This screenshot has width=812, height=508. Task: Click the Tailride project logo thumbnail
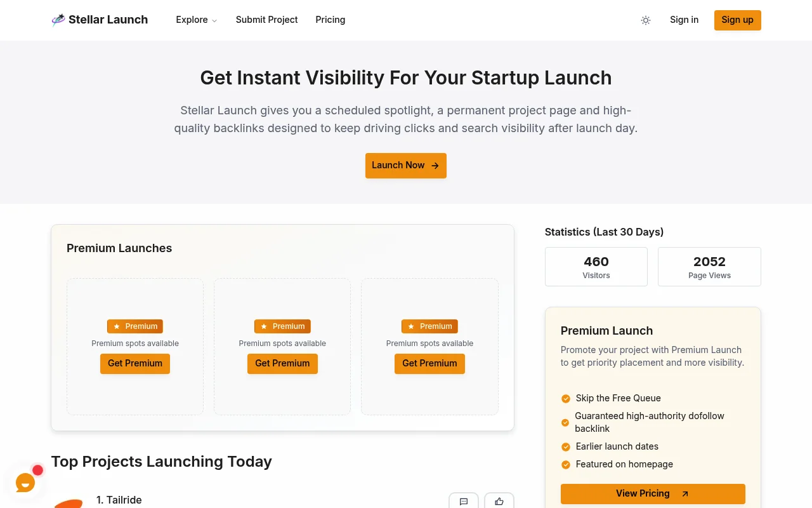point(69,504)
